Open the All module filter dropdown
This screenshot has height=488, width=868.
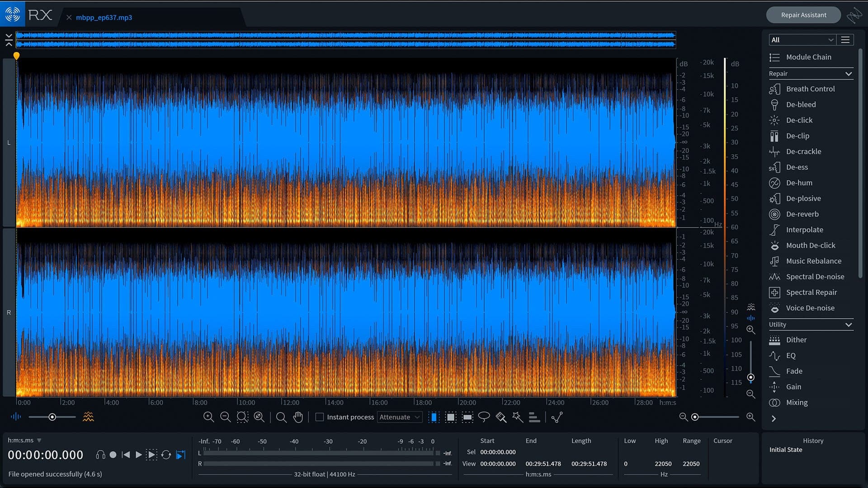click(x=802, y=40)
